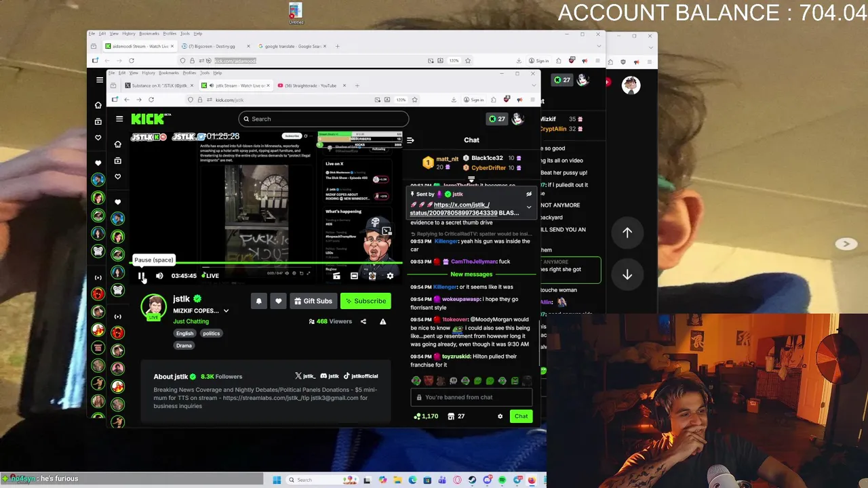Viewport: 868px width, 488px height.
Task: Click 120% zoom indicator in front Firefox
Action: [x=401, y=100]
